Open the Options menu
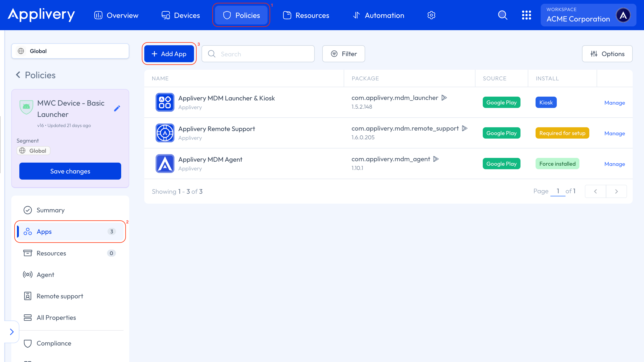This screenshot has height=362, width=644. click(607, 54)
